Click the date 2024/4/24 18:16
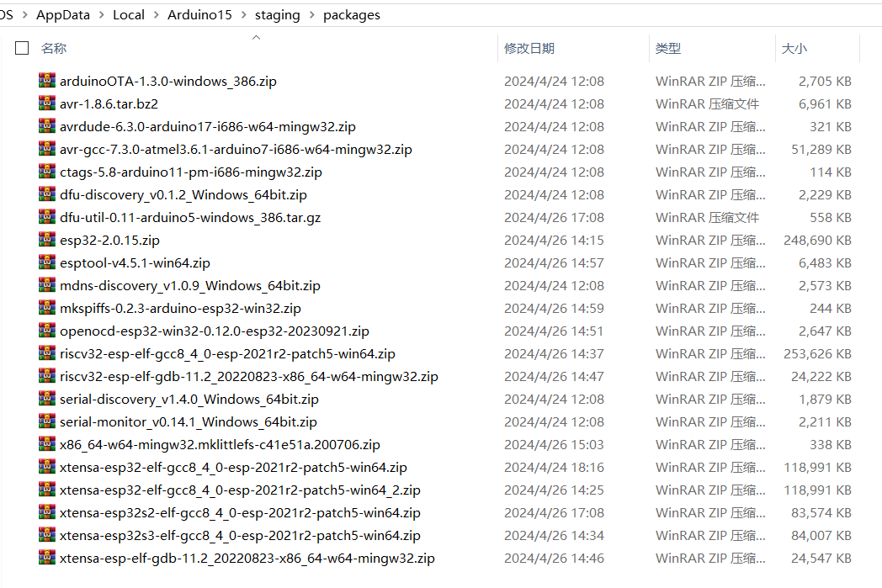Image resolution: width=882 pixels, height=588 pixels. click(554, 467)
